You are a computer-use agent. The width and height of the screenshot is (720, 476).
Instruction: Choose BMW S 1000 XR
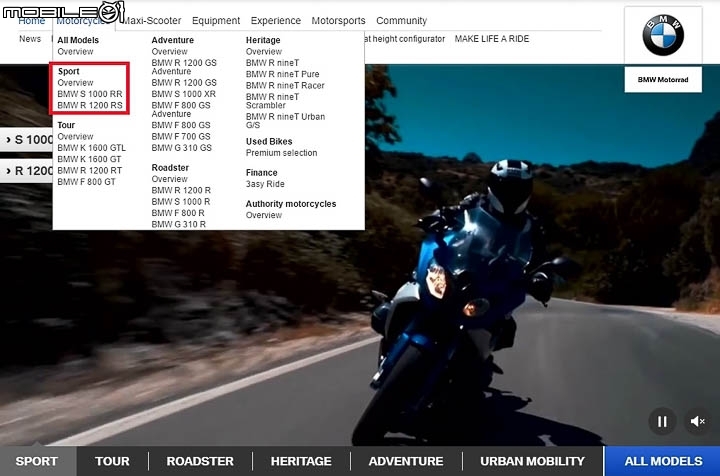coord(183,94)
